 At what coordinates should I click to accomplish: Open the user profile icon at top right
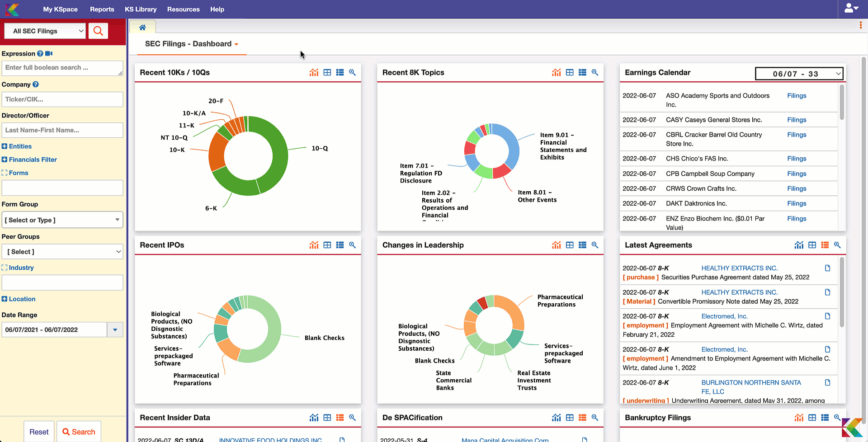[x=850, y=9]
